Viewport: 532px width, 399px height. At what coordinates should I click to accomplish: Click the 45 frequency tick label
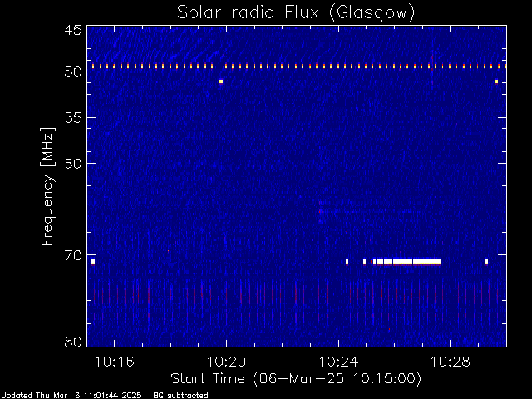[73, 30]
